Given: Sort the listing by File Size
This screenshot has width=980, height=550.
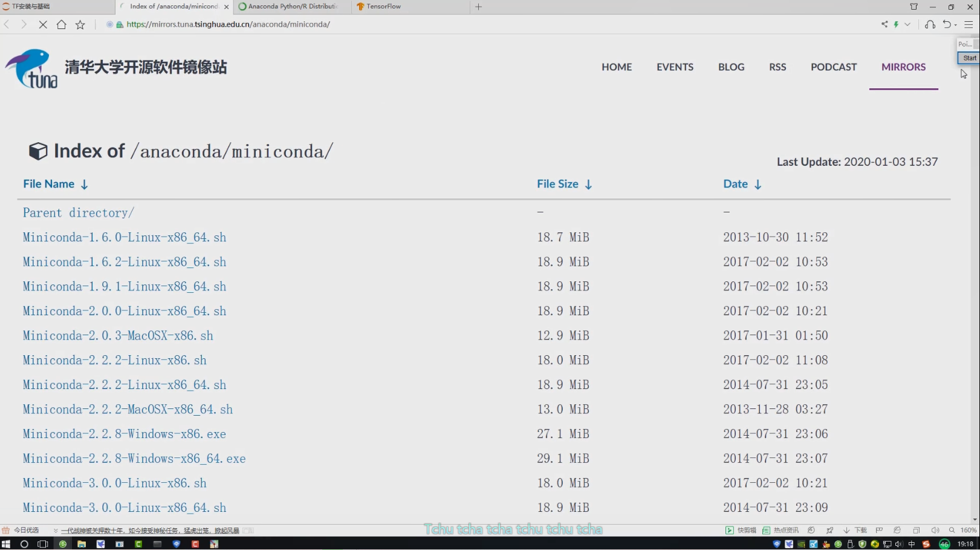Looking at the screenshot, I should pyautogui.click(x=564, y=184).
